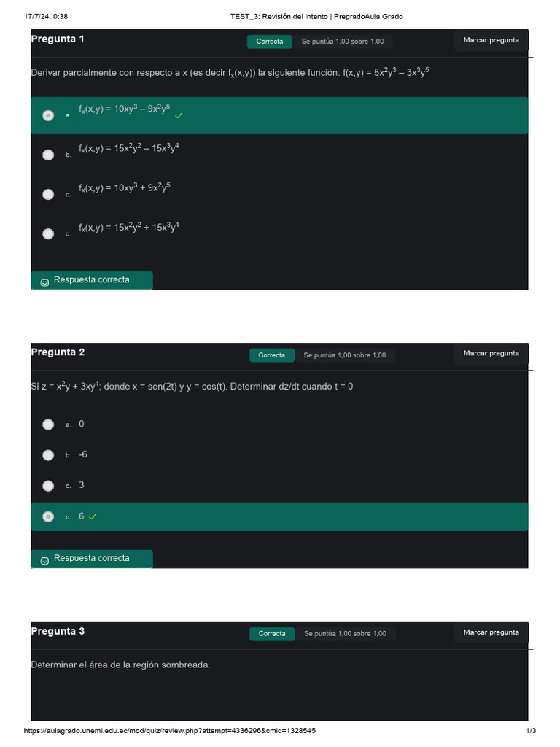
Task: Select answer 6 radio in Pregunta 2
Action: (48, 516)
